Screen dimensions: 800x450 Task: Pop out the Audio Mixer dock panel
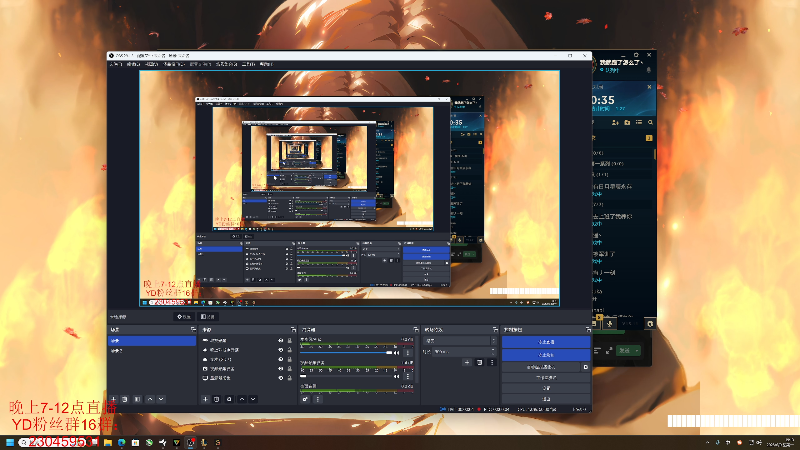tap(416, 330)
